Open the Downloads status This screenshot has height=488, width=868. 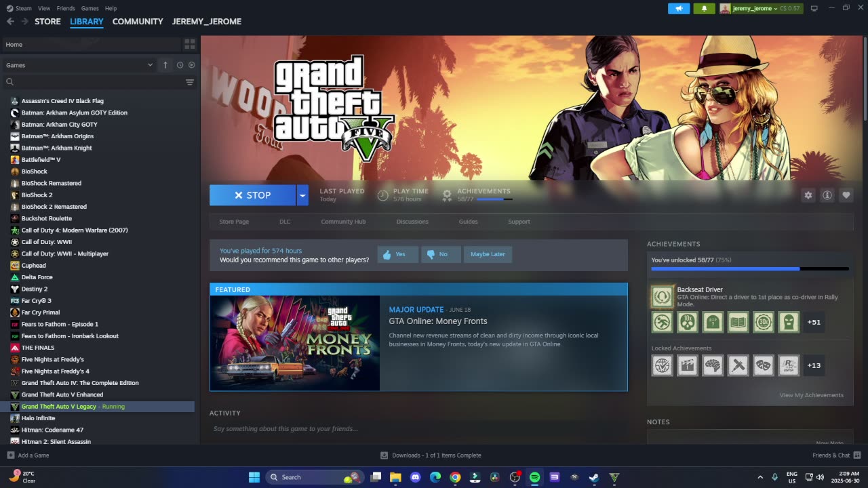(431, 455)
